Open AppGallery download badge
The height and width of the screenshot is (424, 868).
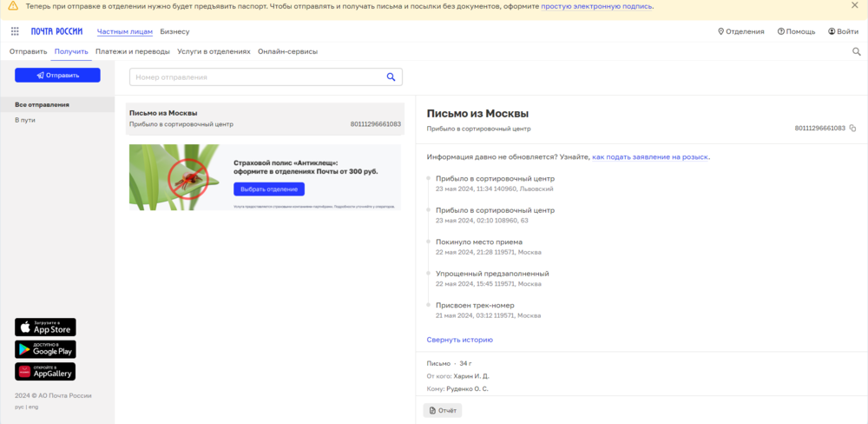pyautogui.click(x=45, y=371)
